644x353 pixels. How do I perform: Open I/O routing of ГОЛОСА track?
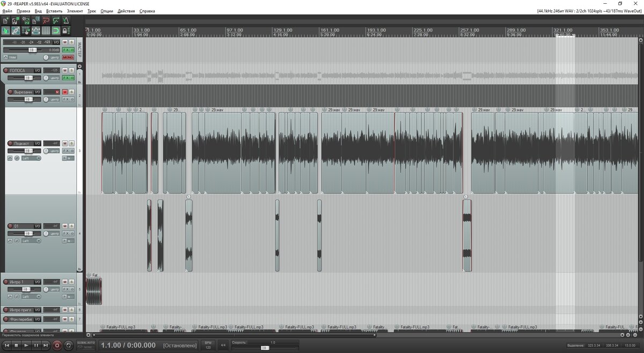pos(38,70)
